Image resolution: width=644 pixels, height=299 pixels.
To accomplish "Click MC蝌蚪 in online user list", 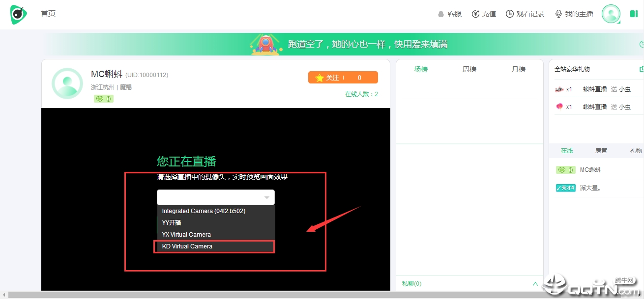I will 590,170.
